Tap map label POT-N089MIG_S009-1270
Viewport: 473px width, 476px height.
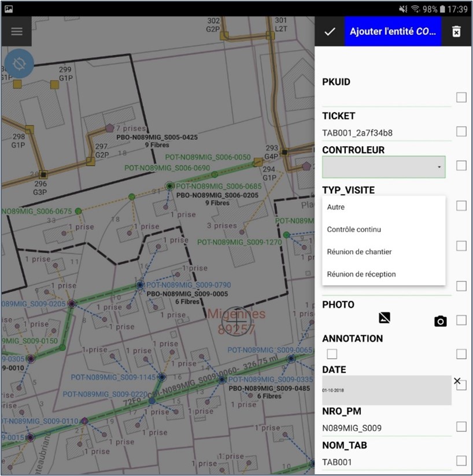tap(239, 242)
